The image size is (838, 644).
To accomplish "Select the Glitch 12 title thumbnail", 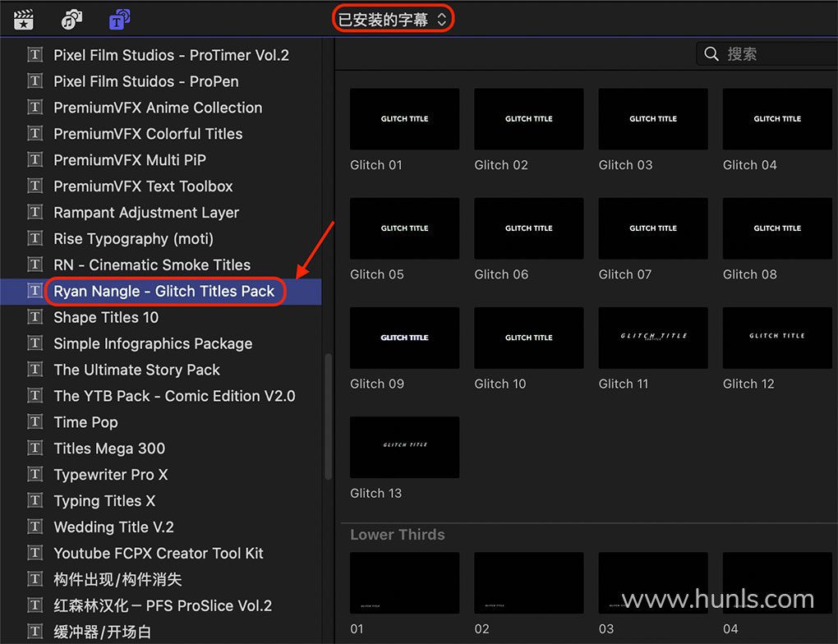I will pos(777,338).
